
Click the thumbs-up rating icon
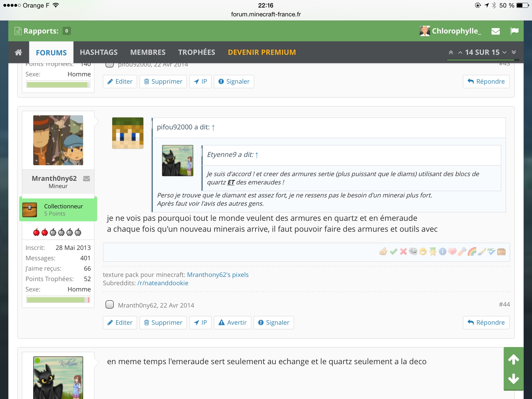click(x=383, y=251)
